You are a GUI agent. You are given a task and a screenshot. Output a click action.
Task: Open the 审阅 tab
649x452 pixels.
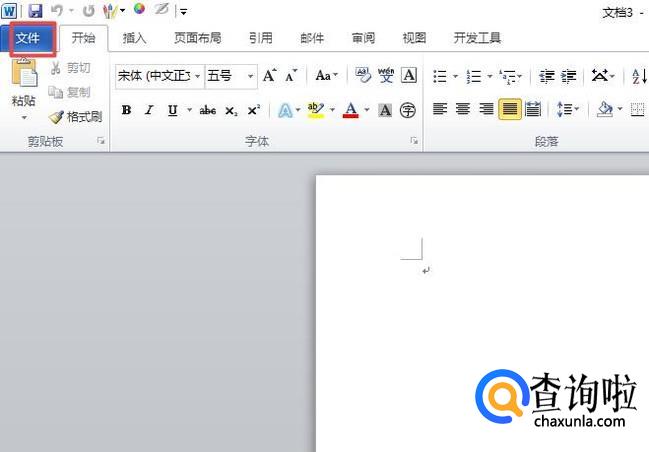tap(363, 38)
